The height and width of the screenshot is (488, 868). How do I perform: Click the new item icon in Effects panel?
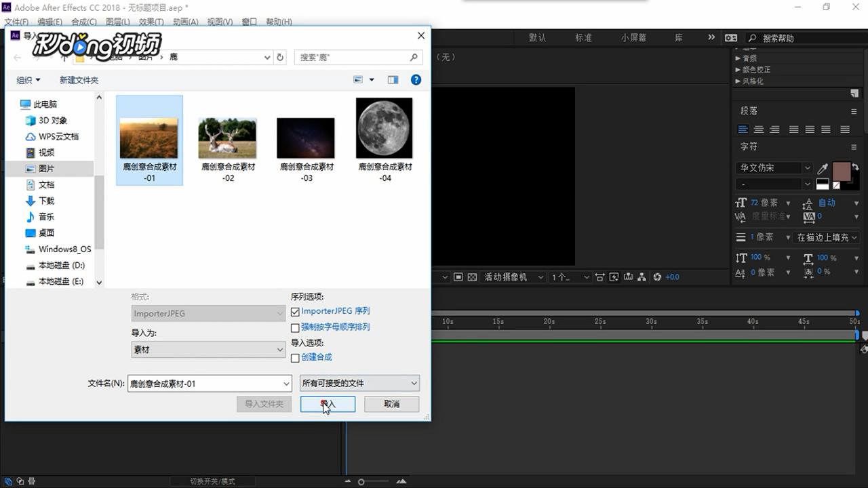pos(854,94)
